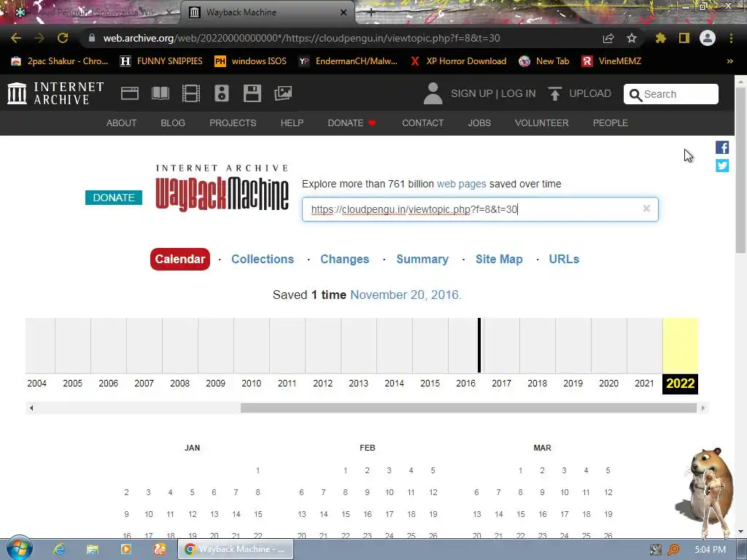
Task: Toggle the browser side panel icon
Action: [x=684, y=38]
